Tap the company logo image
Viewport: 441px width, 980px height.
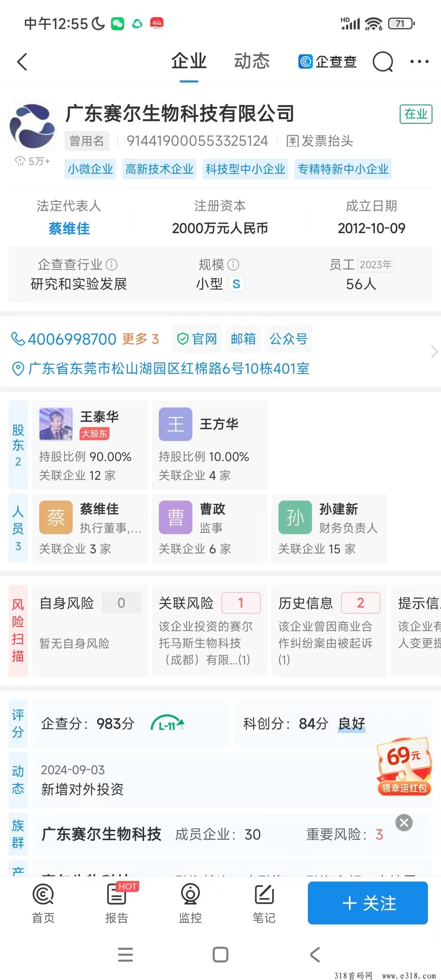point(32,126)
